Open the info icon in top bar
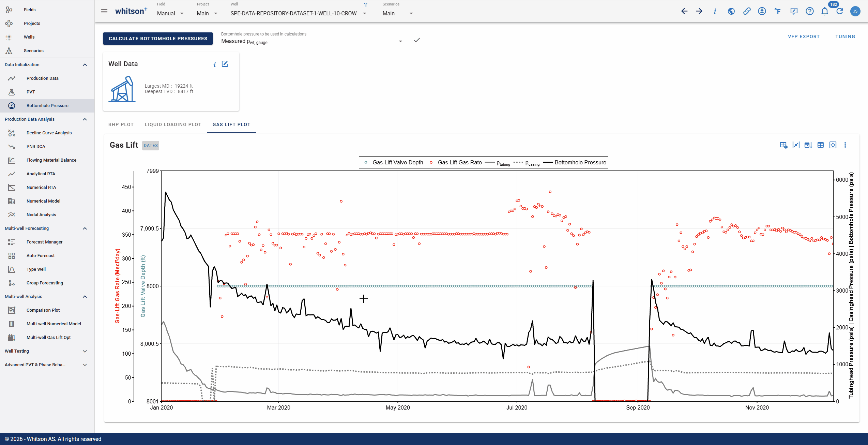Image resolution: width=868 pixels, height=445 pixels. 715,11
